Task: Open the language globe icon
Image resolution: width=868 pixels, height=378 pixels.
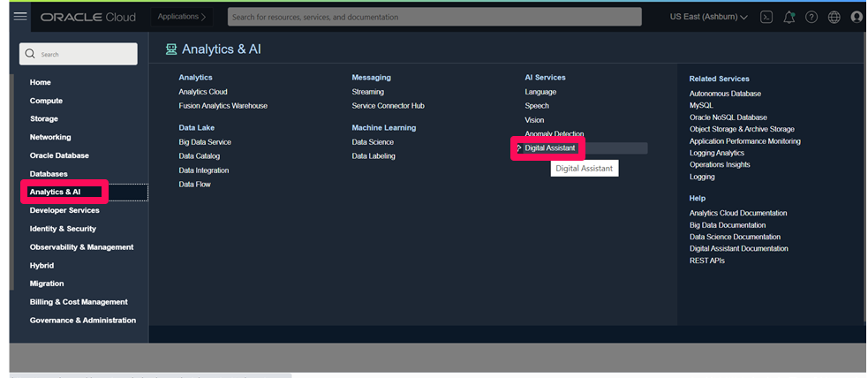Action: (834, 17)
